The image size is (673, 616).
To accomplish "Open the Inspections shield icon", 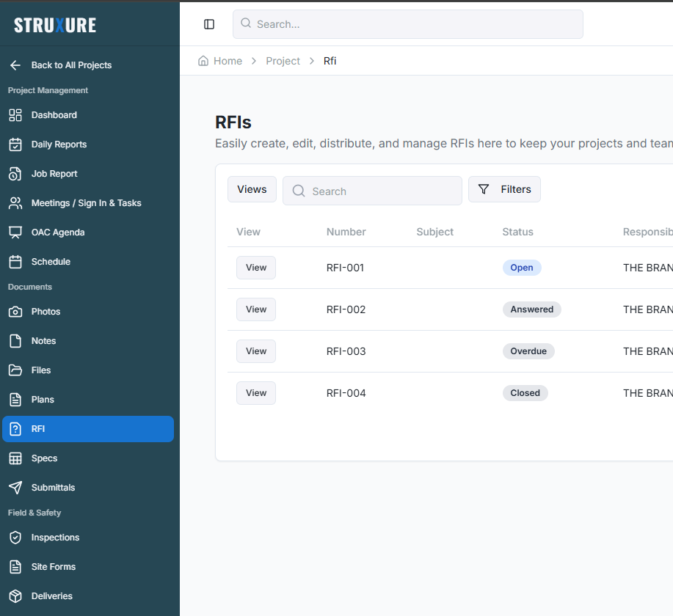I will point(16,537).
